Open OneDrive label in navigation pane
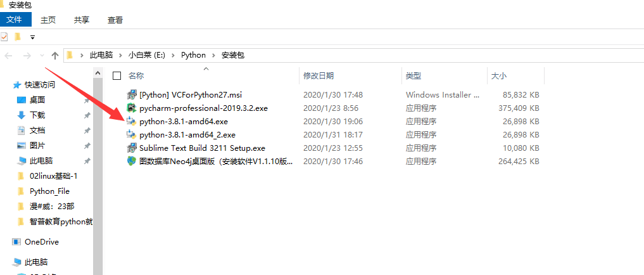The width and height of the screenshot is (644, 275). 42,241
